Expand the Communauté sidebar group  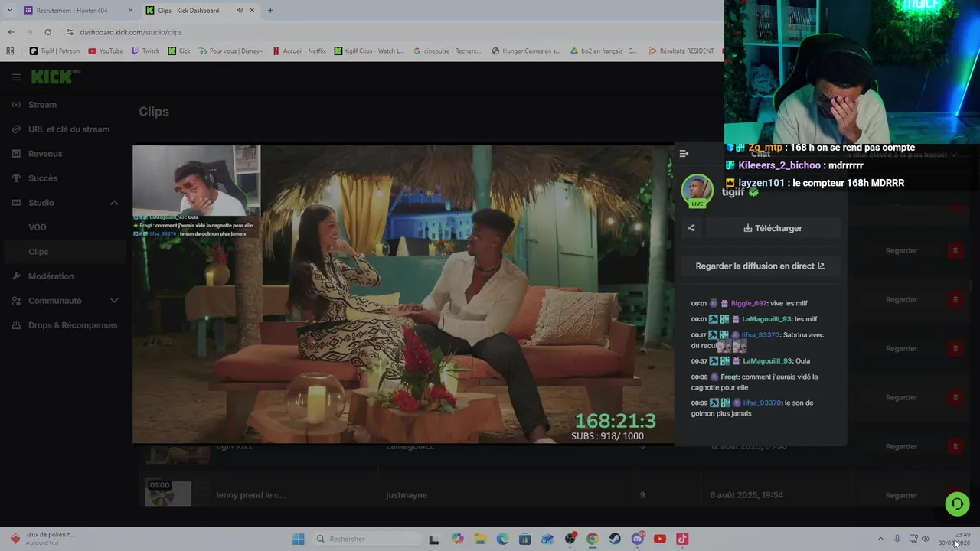(x=114, y=301)
